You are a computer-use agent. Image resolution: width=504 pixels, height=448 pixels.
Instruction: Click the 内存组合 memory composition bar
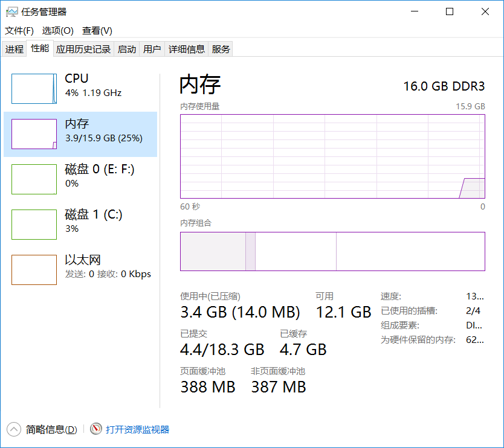pos(332,251)
